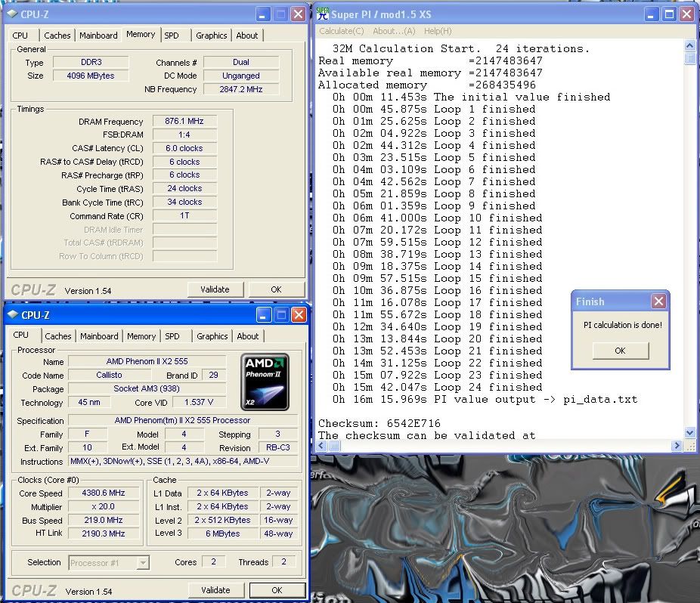The width and height of the screenshot is (700, 603).
Task: Open the Calculate(C) menu
Action: (x=341, y=31)
